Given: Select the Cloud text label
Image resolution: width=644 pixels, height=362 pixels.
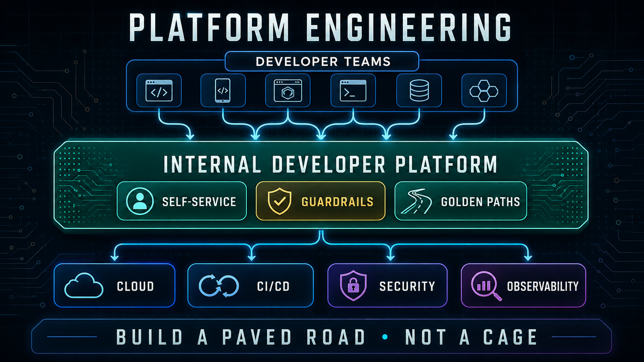Looking at the screenshot, I should [135, 286].
